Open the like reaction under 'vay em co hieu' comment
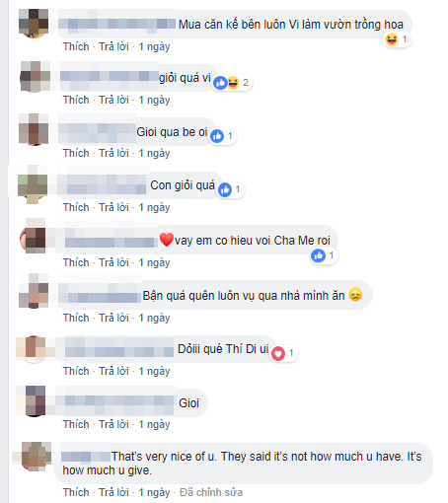Viewport: 448px width, 503px height. [318, 255]
